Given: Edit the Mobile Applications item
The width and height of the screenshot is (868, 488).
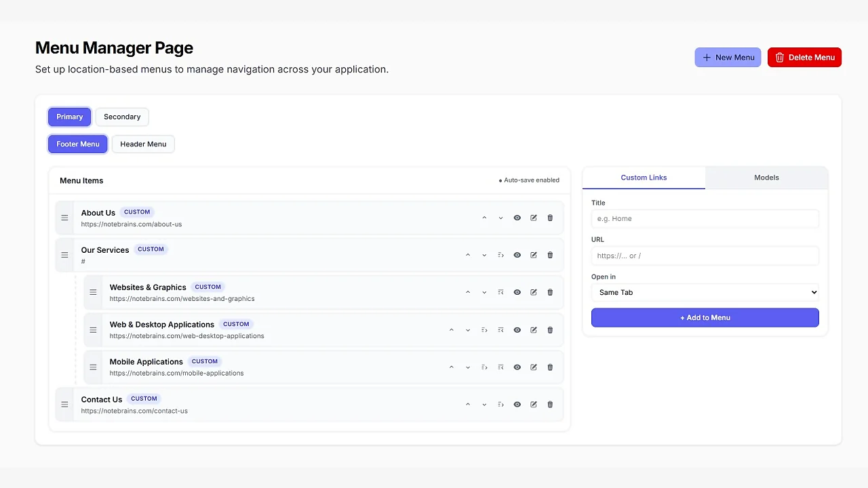Looking at the screenshot, I should coord(534,367).
